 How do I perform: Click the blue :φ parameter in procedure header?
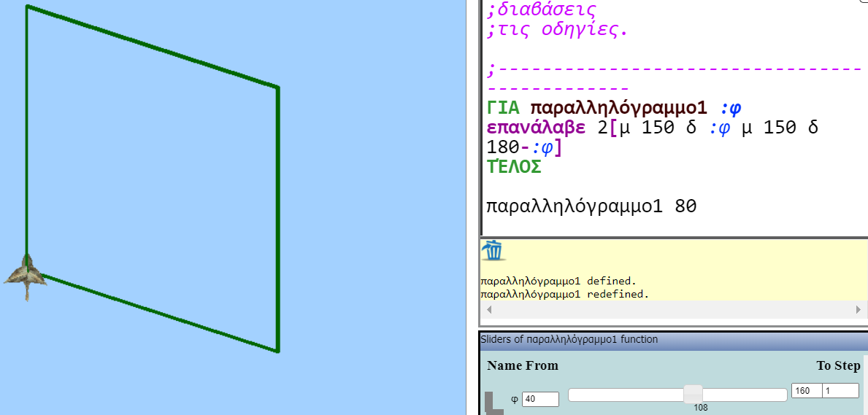pos(730,108)
